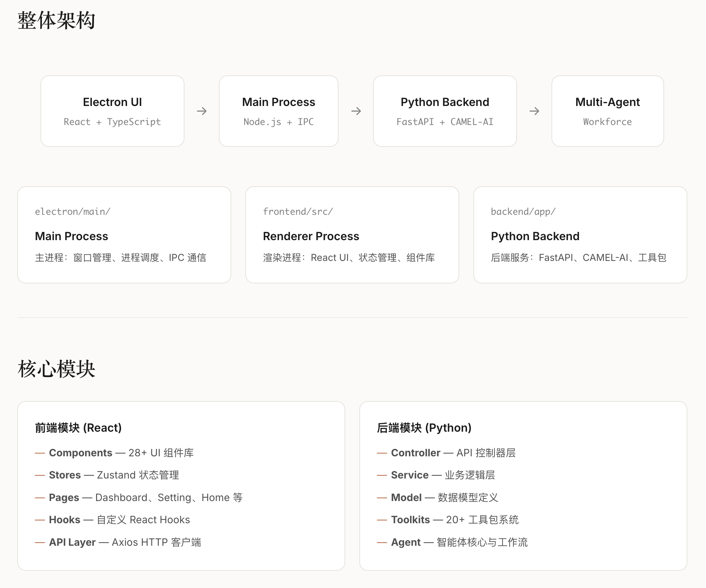Click the backend/app/ path label
The height and width of the screenshot is (588, 706).
click(x=523, y=212)
